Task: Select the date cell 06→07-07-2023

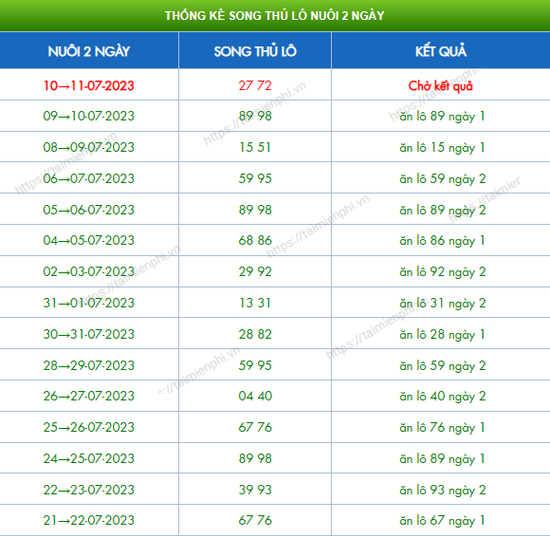Action: [89, 179]
